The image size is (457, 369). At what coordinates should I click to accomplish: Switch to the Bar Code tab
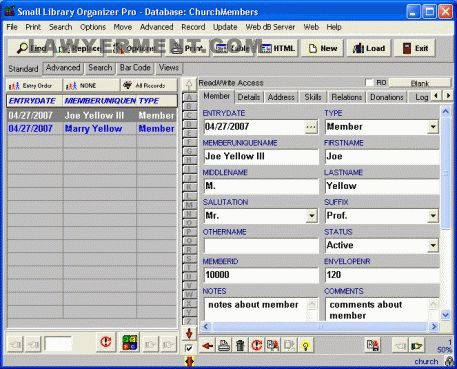pos(135,68)
